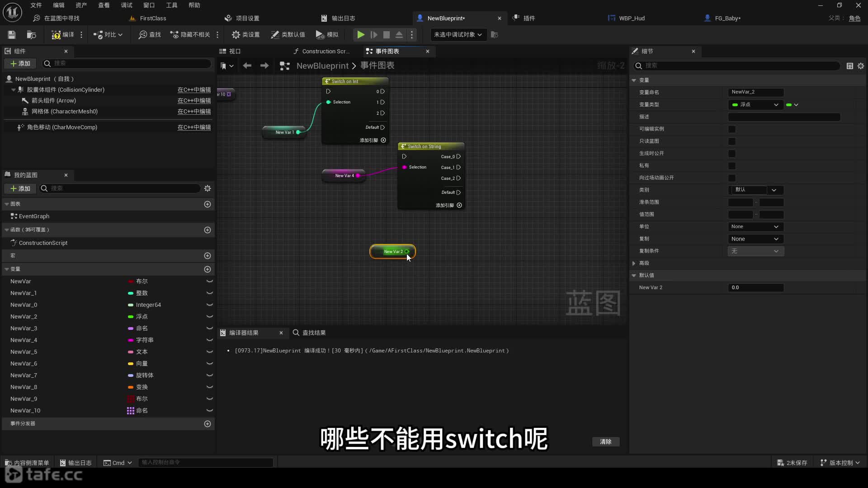Open 类设置 class settings
This screenshot has width=868, height=488.
[245, 35]
